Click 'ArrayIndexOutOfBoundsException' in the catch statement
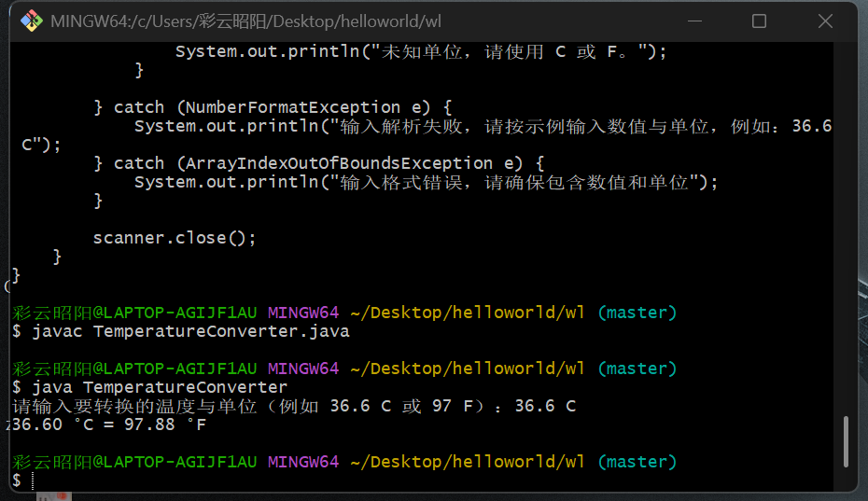This screenshot has width=868, height=501. coord(339,163)
